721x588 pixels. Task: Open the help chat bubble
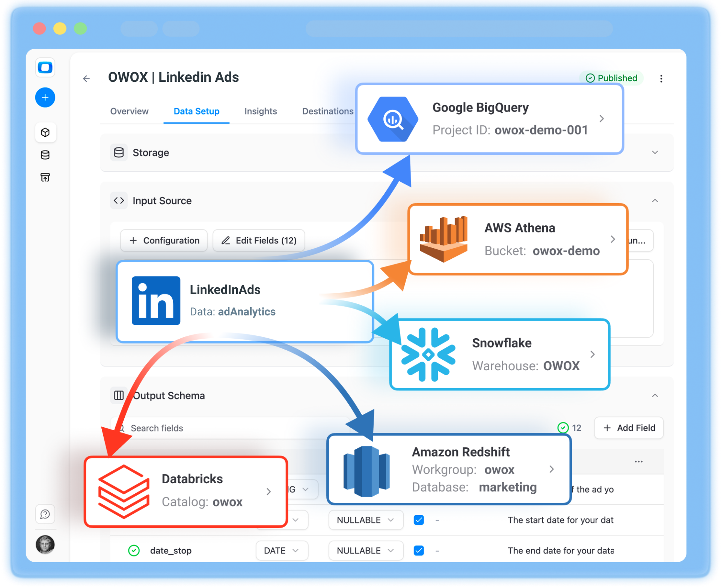point(45,514)
